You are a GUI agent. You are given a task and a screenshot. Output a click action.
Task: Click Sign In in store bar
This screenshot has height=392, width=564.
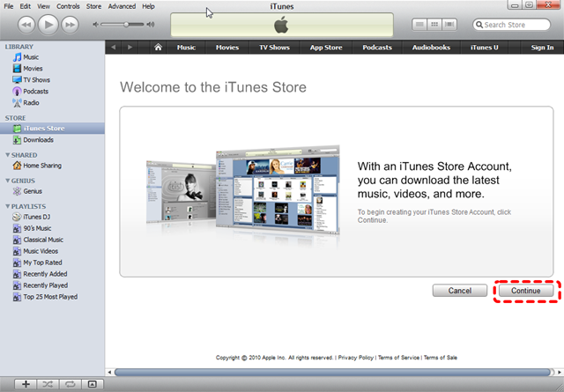coord(542,47)
